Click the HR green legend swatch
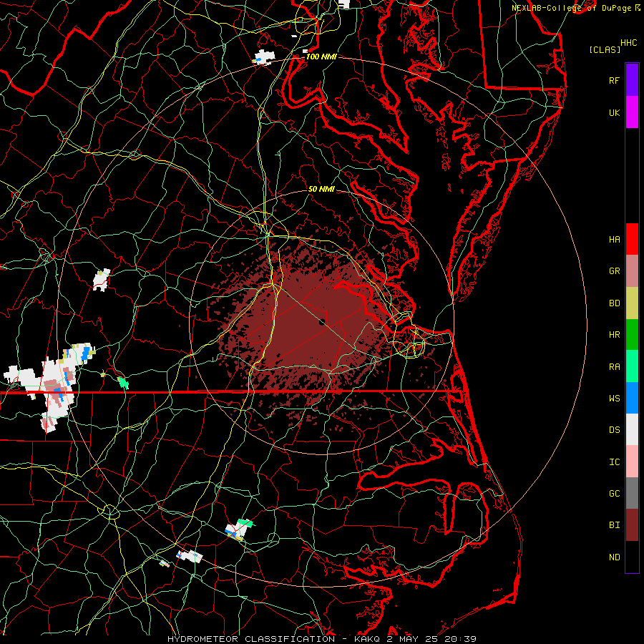644x644 pixels. pyautogui.click(x=632, y=334)
